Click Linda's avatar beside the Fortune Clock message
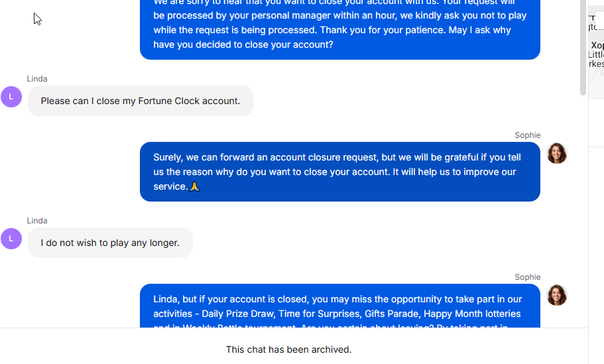This screenshot has width=604, height=364. pos(11,97)
